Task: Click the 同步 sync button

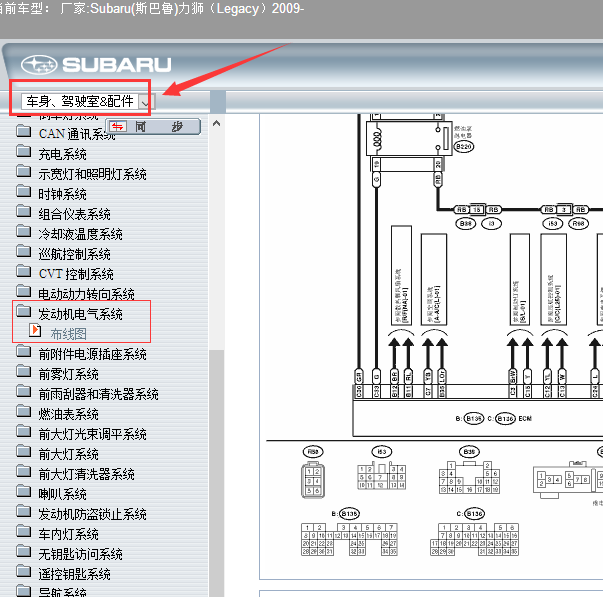Action: tap(153, 127)
